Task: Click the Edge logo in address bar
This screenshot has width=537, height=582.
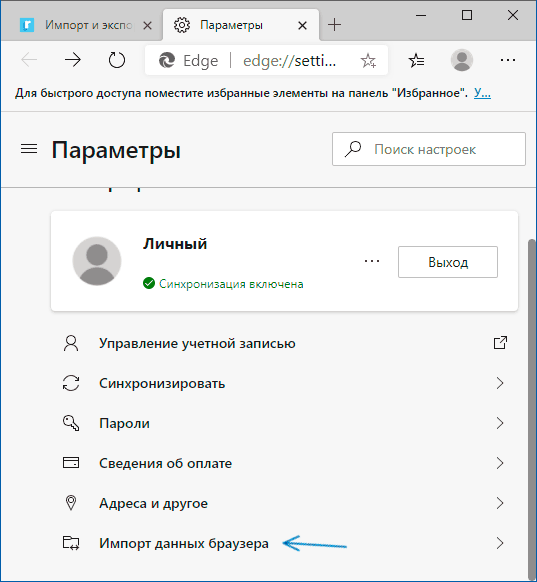Action: click(x=167, y=60)
